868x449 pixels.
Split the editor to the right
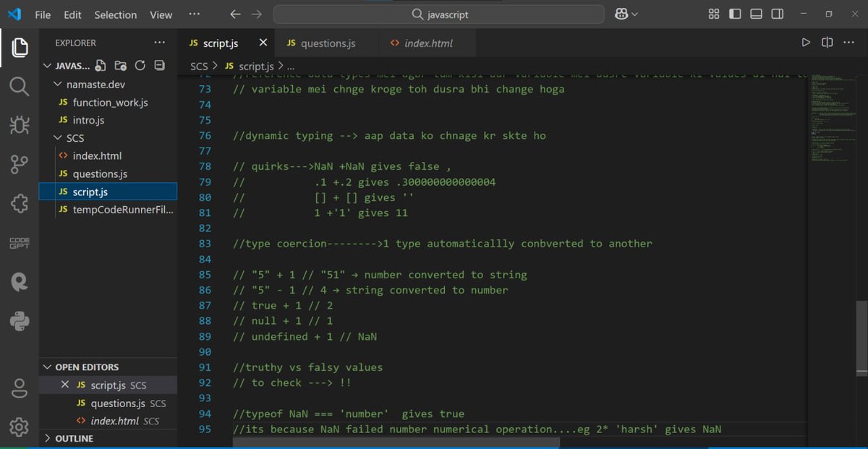coord(827,43)
